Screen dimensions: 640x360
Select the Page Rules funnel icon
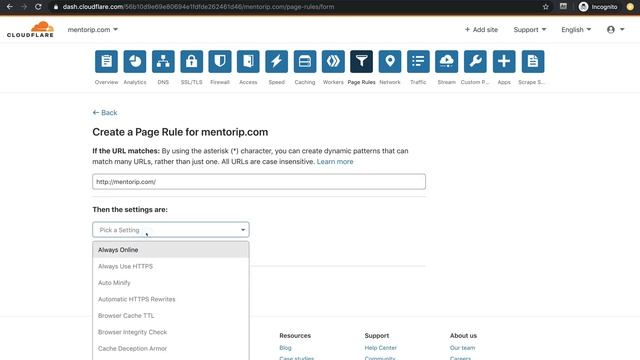(361, 62)
